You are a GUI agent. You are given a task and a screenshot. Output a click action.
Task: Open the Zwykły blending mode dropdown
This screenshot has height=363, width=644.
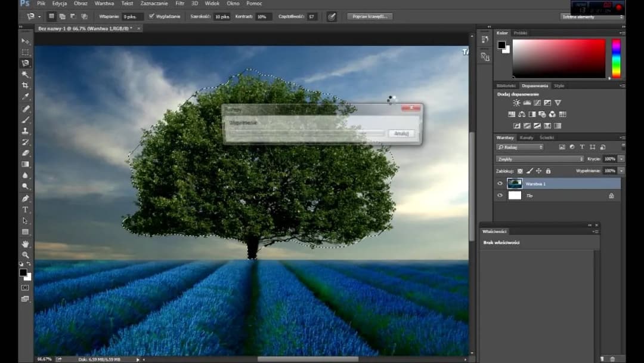click(538, 159)
